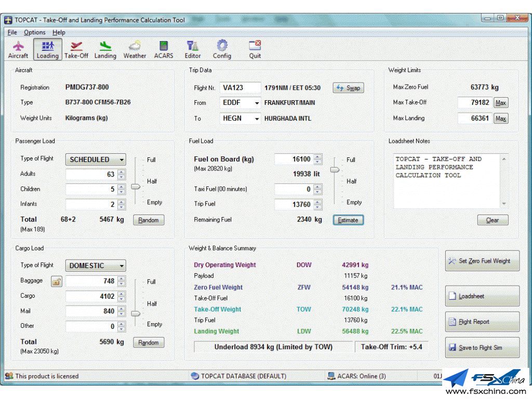Click the Cargo weight field

[91, 297]
